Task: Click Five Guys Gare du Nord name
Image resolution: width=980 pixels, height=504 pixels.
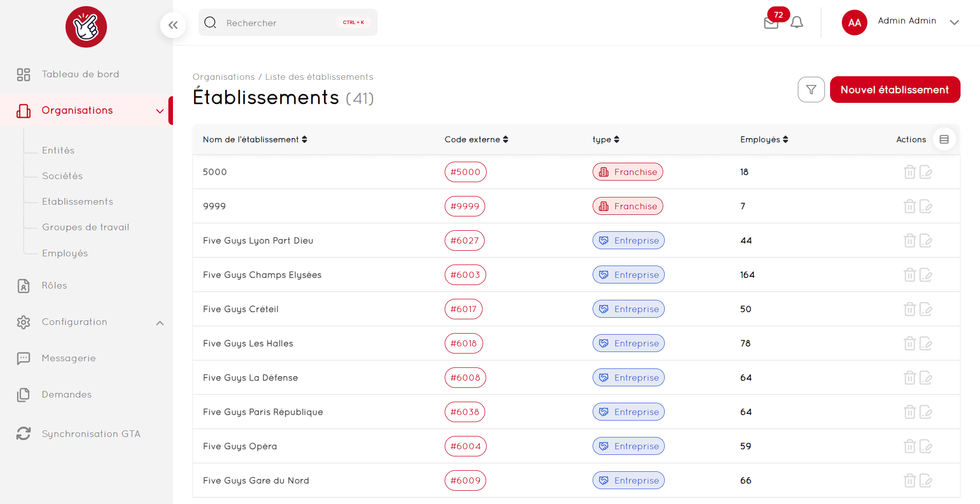Action: tap(256, 480)
